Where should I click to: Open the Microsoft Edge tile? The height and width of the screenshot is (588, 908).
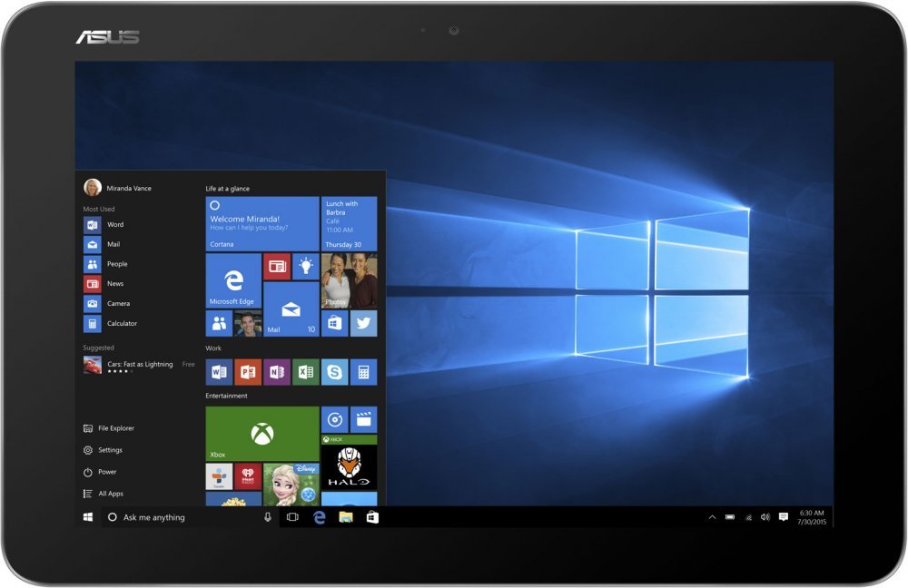pyautogui.click(x=233, y=280)
